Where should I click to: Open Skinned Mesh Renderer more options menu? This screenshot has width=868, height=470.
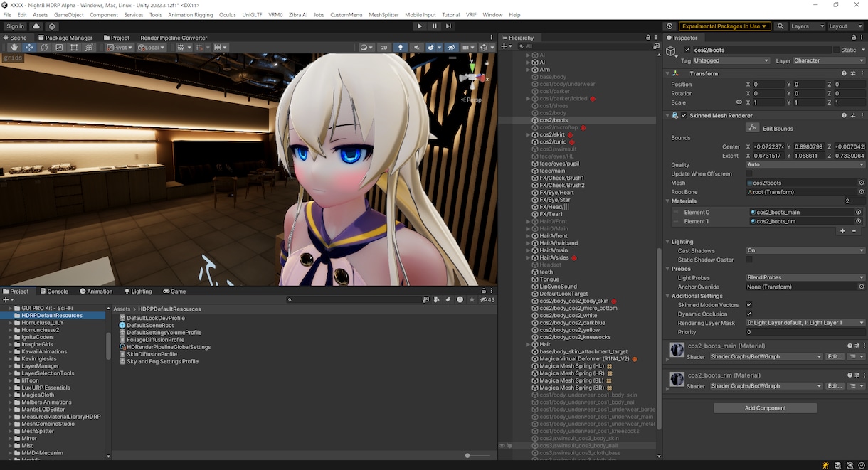pyautogui.click(x=861, y=115)
